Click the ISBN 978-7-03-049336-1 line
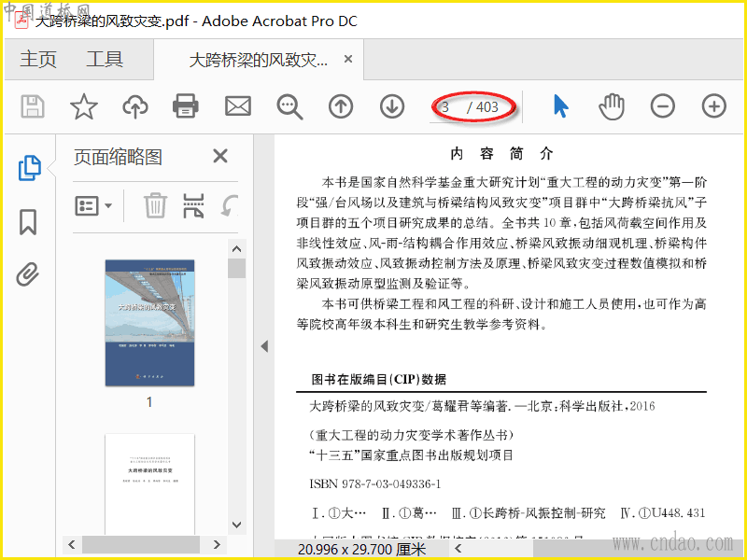 375,484
